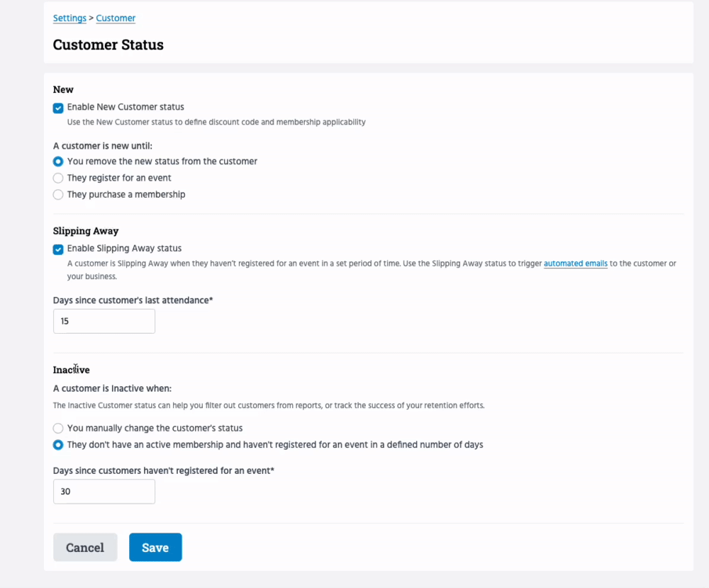Image resolution: width=709 pixels, height=588 pixels.
Task: Choose 'They register for an event' radio
Action: (x=58, y=178)
